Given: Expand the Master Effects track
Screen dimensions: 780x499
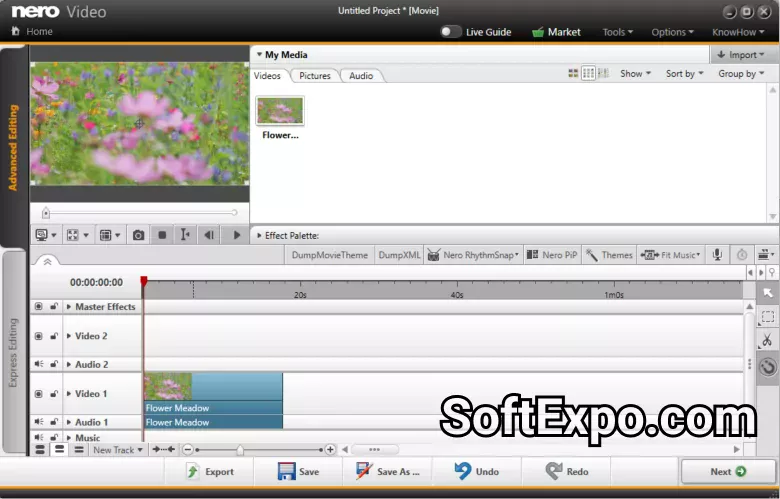Looking at the screenshot, I should [x=69, y=307].
